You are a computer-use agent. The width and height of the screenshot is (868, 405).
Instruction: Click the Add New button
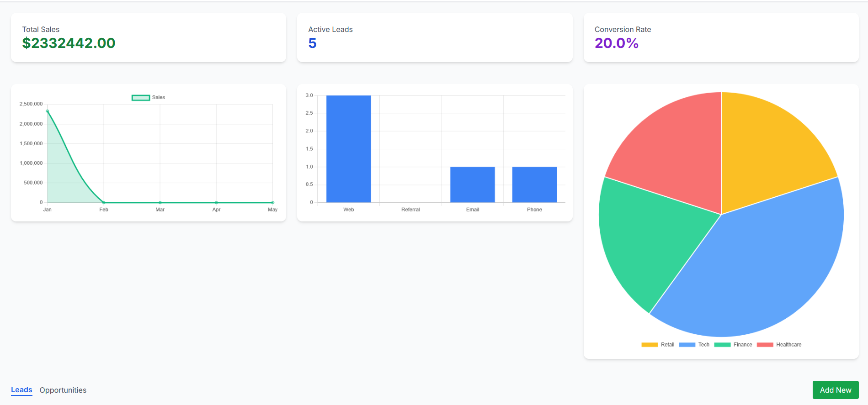pos(836,390)
